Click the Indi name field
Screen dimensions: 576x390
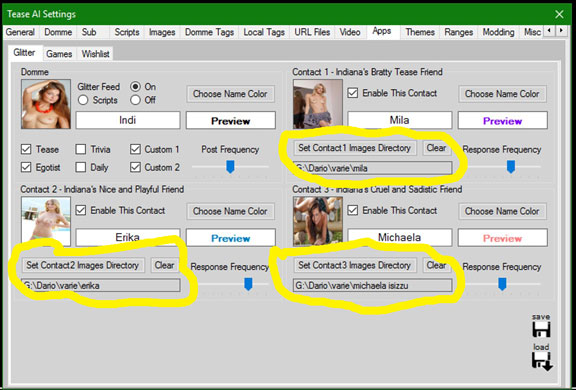pyautogui.click(x=128, y=120)
